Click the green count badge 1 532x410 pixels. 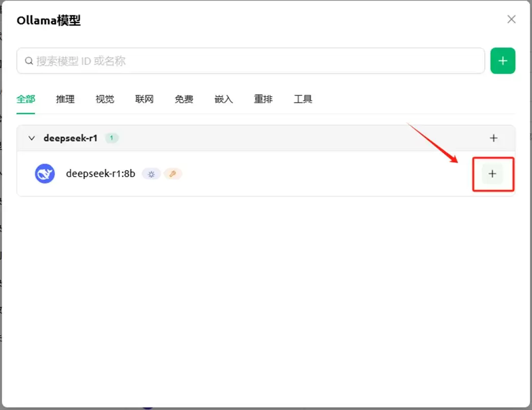click(x=111, y=138)
